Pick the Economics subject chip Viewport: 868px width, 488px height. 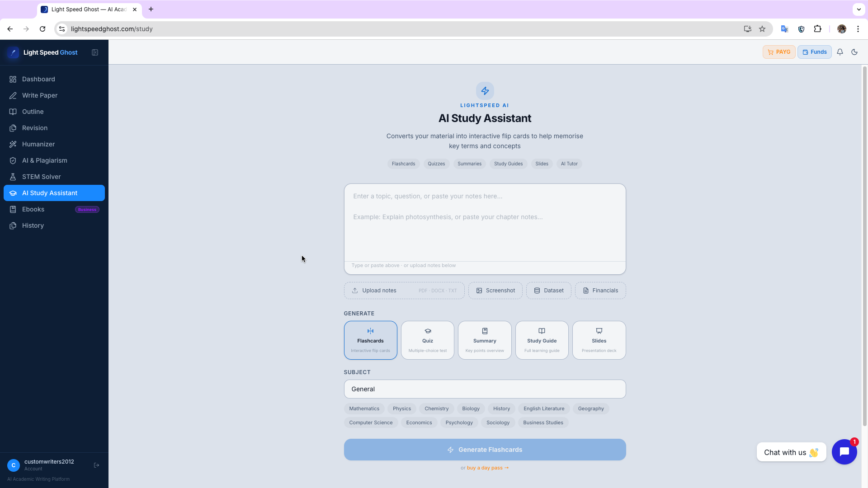419,422
